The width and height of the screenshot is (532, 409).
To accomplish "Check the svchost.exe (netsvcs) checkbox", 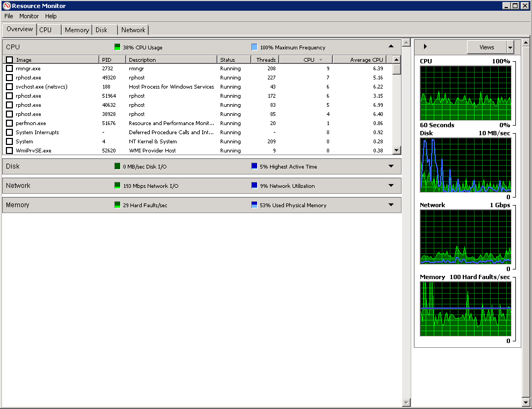I will point(10,87).
